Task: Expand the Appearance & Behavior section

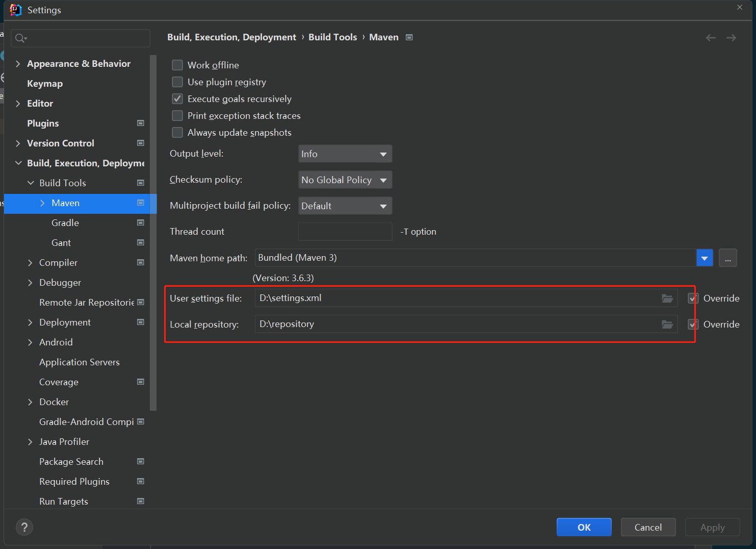Action: (x=18, y=64)
